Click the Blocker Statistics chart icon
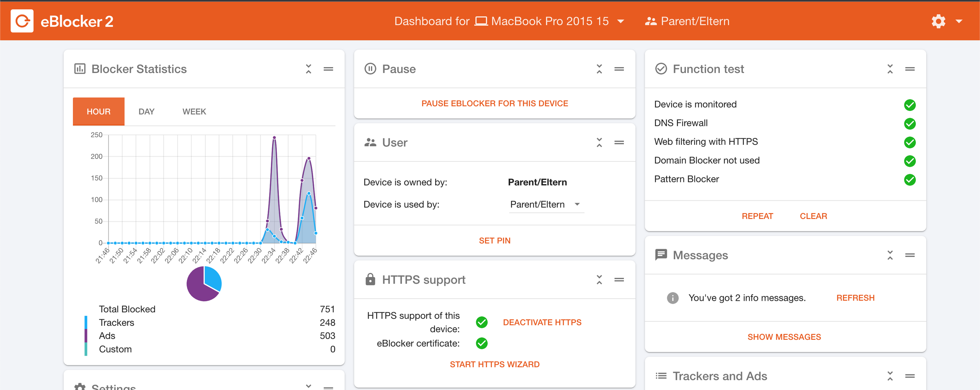 coord(80,69)
